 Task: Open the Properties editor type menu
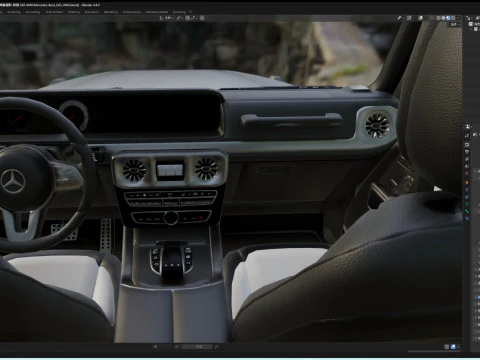pyautogui.click(x=468, y=127)
